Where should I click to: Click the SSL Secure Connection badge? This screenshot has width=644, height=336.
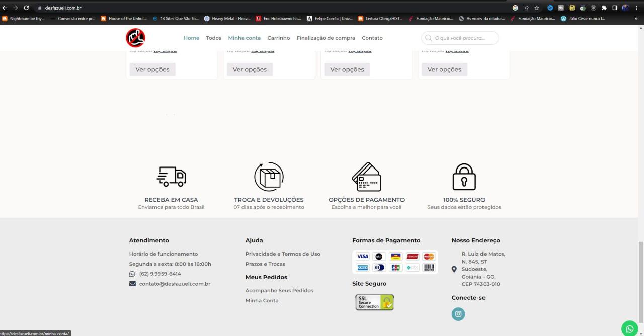[374, 302]
